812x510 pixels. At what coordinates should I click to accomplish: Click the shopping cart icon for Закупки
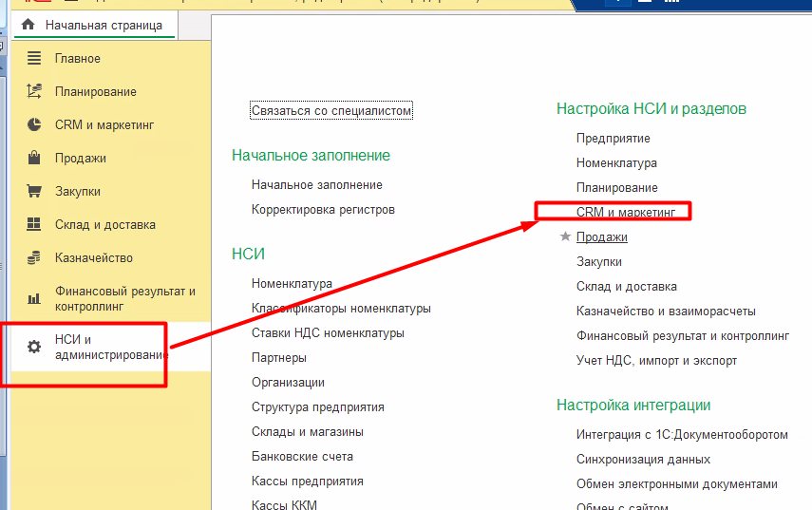tap(34, 192)
